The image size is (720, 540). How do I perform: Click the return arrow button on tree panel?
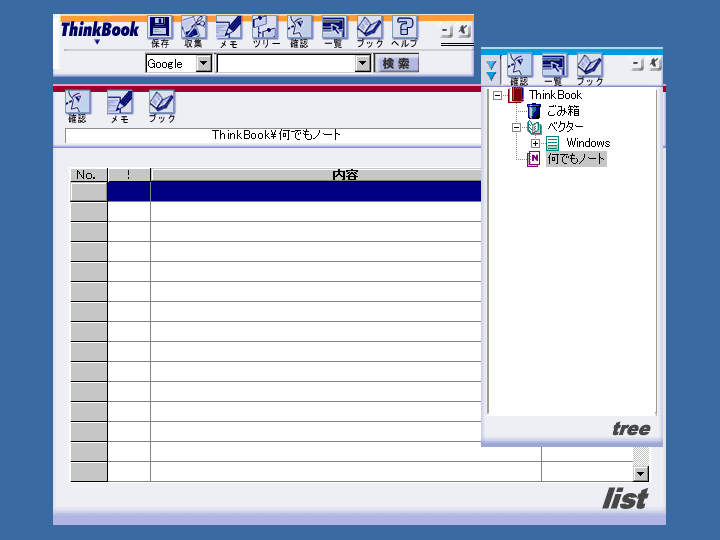pos(655,64)
